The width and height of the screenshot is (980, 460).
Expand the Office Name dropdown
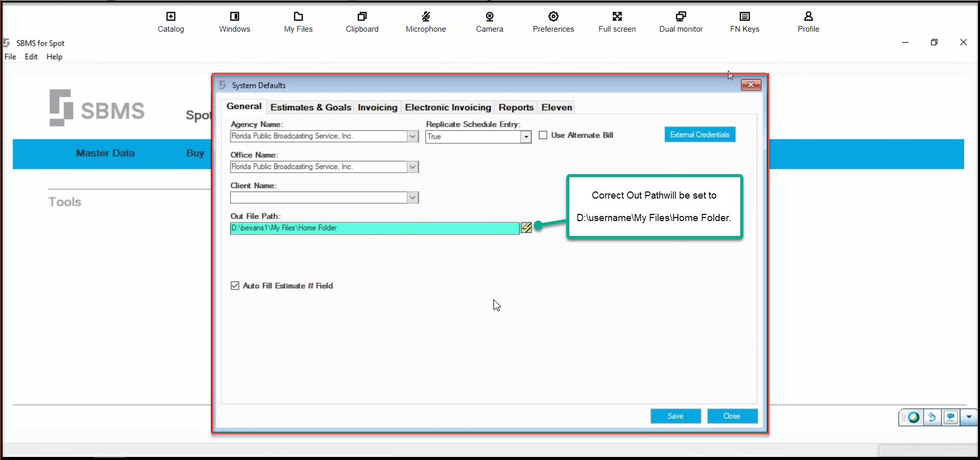coord(413,167)
